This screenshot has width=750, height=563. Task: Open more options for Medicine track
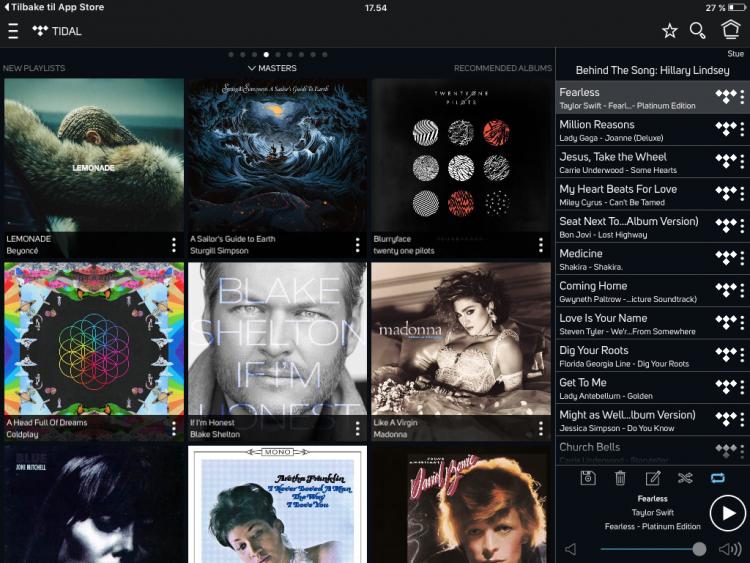[x=742, y=258]
